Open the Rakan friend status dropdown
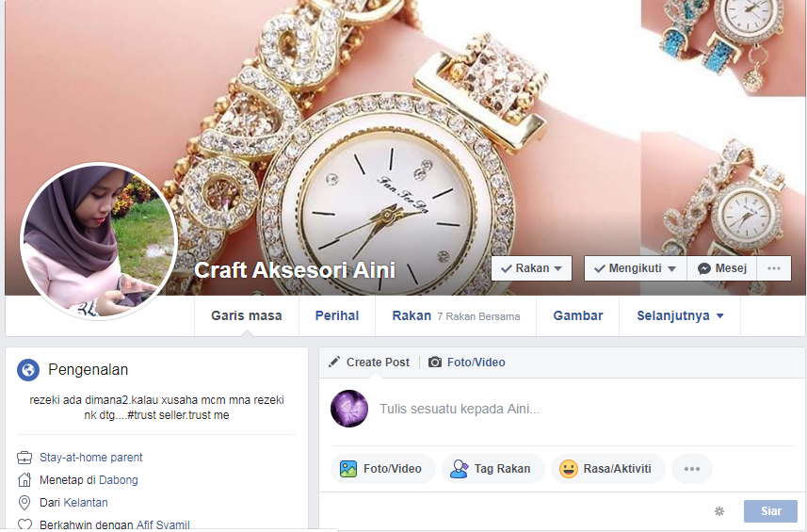This screenshot has height=532, width=807. pos(532,268)
